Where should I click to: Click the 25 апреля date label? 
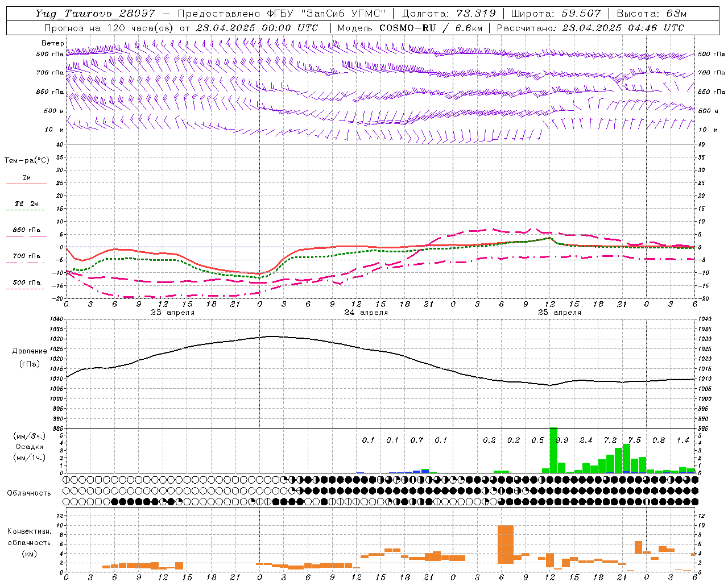(560, 313)
